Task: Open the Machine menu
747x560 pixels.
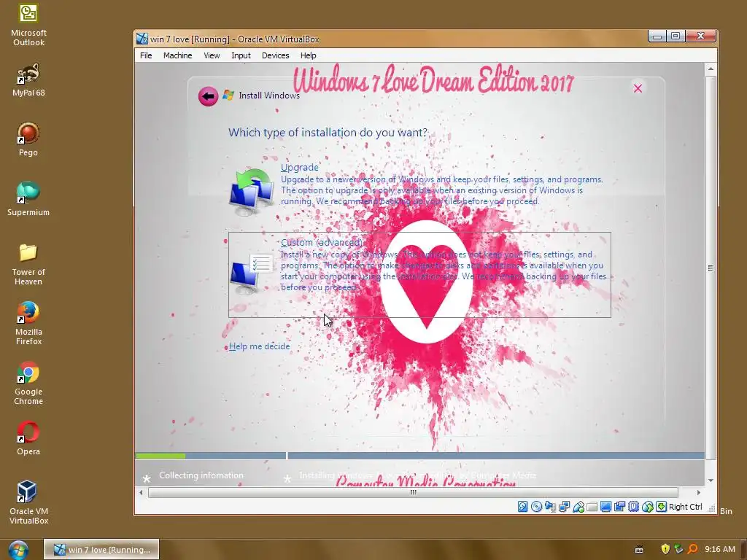Action: point(178,55)
